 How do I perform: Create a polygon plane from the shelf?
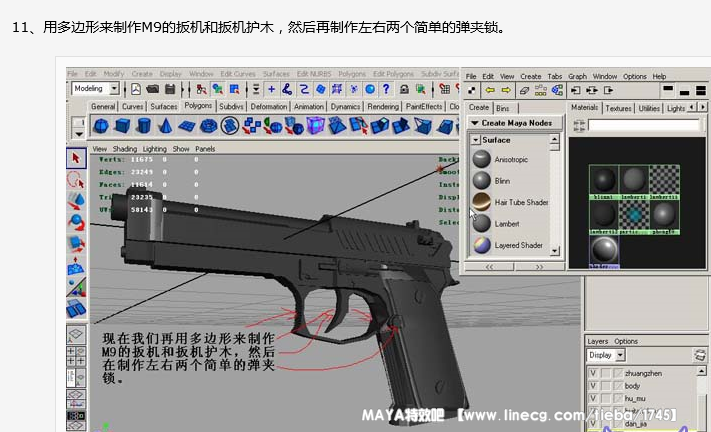[186, 126]
